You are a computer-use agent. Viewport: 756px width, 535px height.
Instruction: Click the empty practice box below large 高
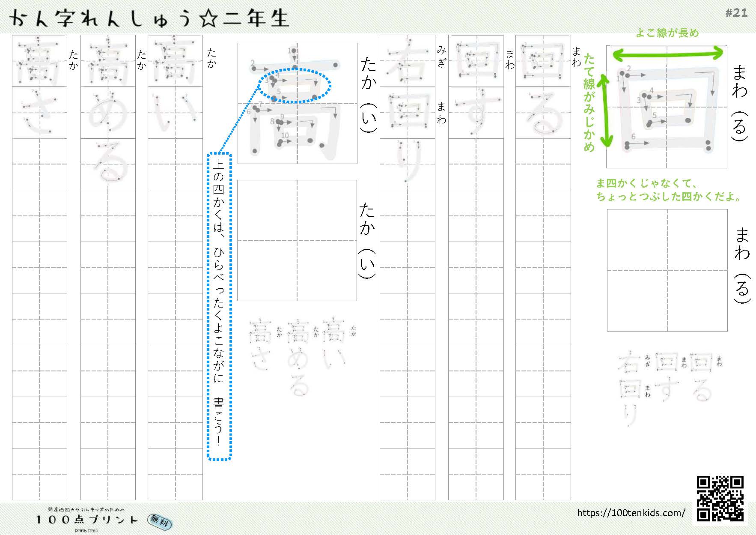(x=297, y=240)
